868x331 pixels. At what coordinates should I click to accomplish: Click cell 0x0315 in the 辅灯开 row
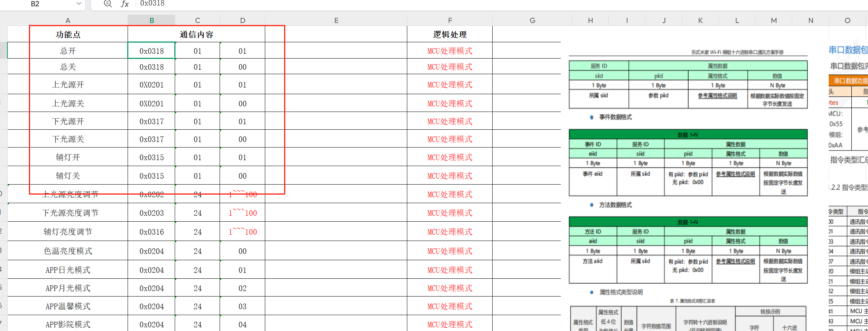coord(151,157)
